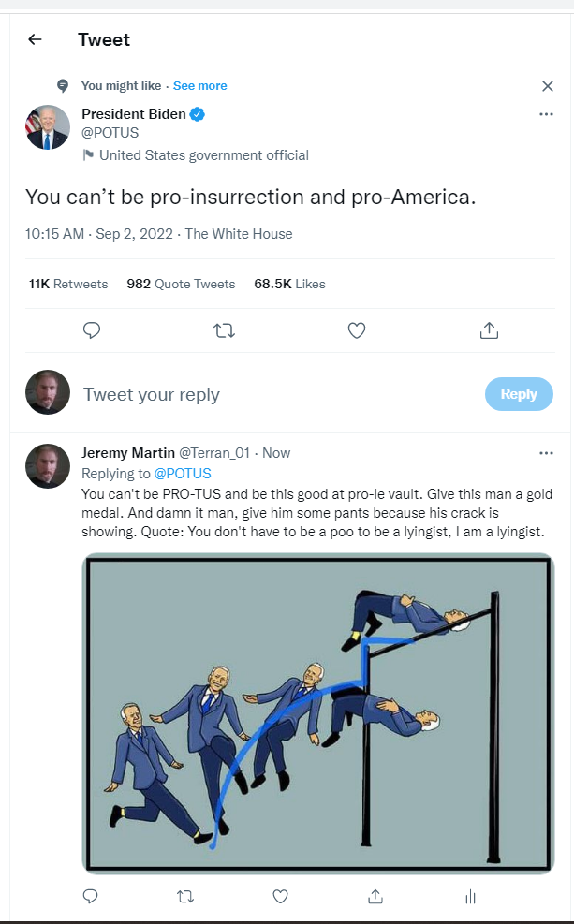This screenshot has height=924, width=574.
Task: Open reply icon on Jeremy Martin's reply
Action: (90, 896)
